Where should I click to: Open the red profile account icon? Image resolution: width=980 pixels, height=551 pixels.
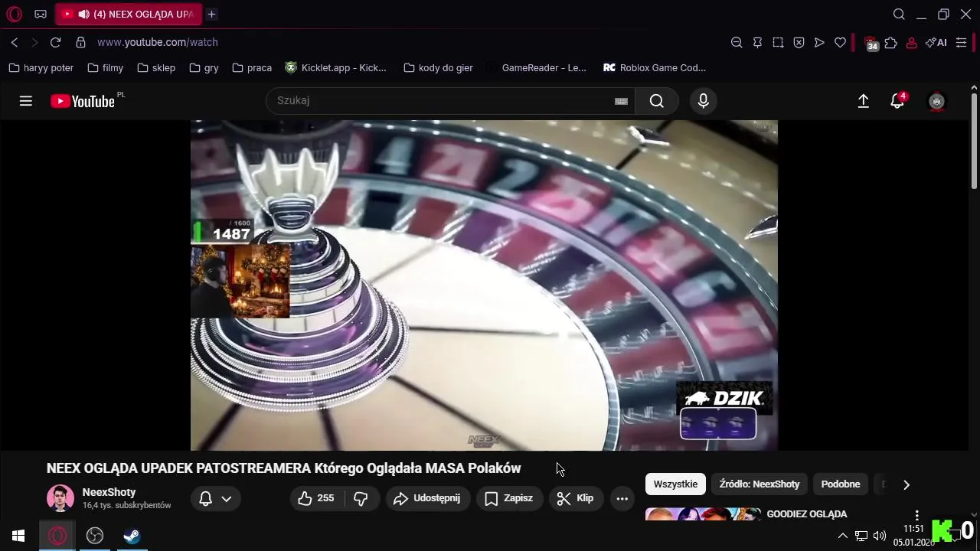tap(911, 42)
